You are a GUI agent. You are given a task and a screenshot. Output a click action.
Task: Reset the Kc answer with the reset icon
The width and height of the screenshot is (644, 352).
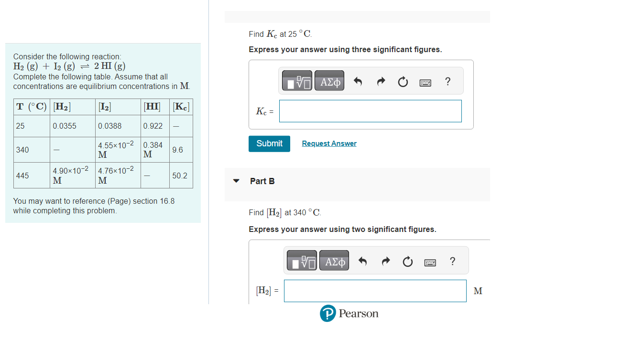[x=402, y=81]
